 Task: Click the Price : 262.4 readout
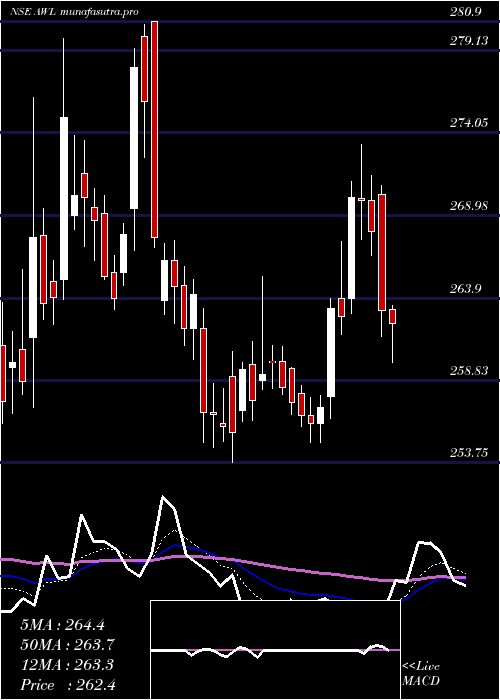68,685
